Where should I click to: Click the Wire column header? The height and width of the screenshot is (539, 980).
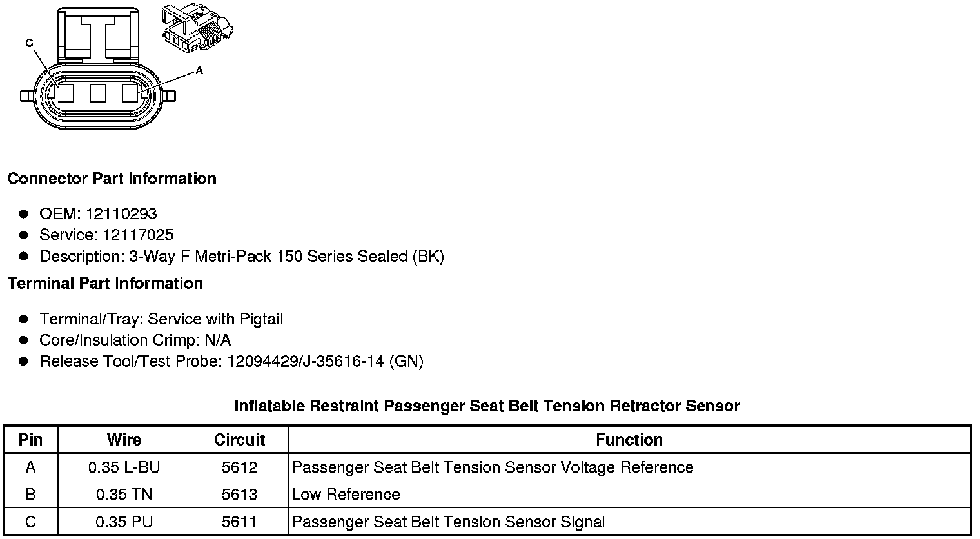[124, 440]
